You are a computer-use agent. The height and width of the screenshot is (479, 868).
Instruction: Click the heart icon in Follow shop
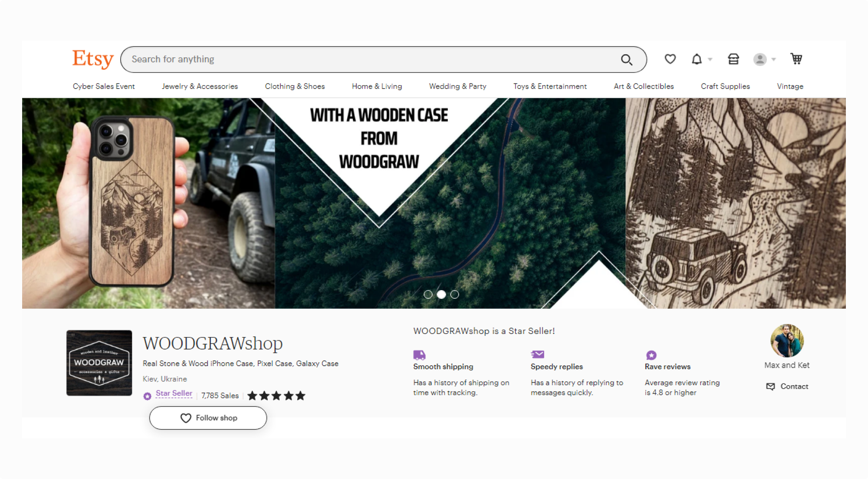point(186,418)
